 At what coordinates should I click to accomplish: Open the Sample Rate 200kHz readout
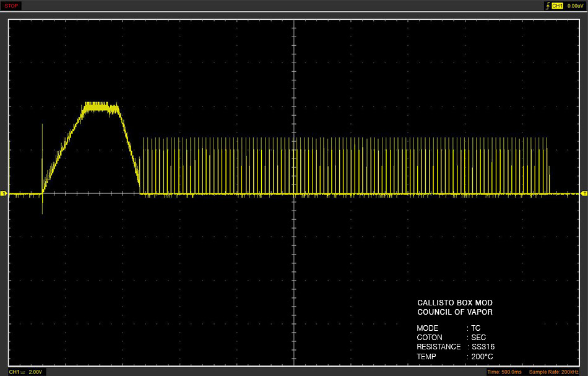pyautogui.click(x=554, y=372)
